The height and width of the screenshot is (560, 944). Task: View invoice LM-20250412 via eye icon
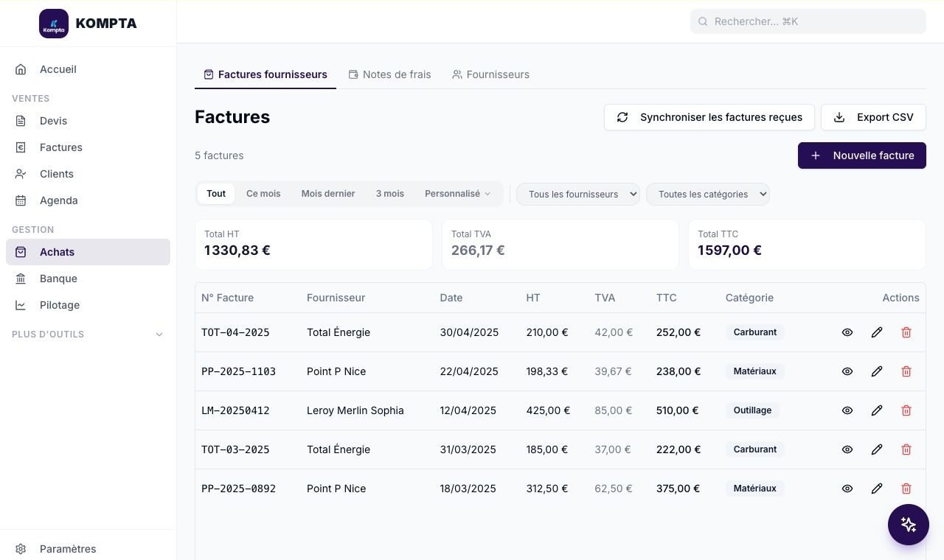847,410
